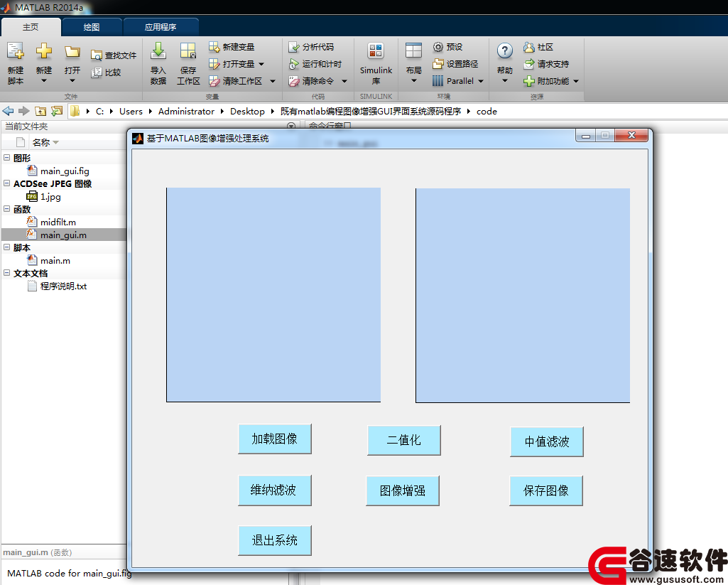Click the forward arrow in address bar

click(x=23, y=111)
